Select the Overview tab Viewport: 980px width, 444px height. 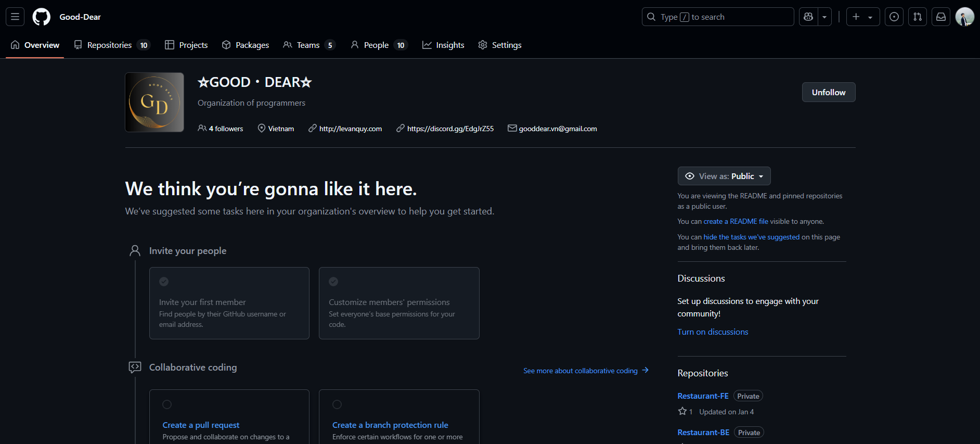coord(35,45)
